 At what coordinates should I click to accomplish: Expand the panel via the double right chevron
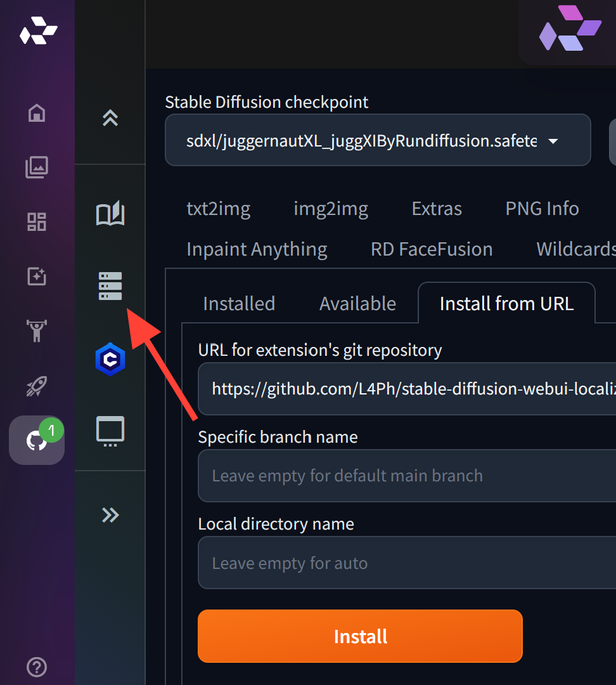pyautogui.click(x=110, y=515)
